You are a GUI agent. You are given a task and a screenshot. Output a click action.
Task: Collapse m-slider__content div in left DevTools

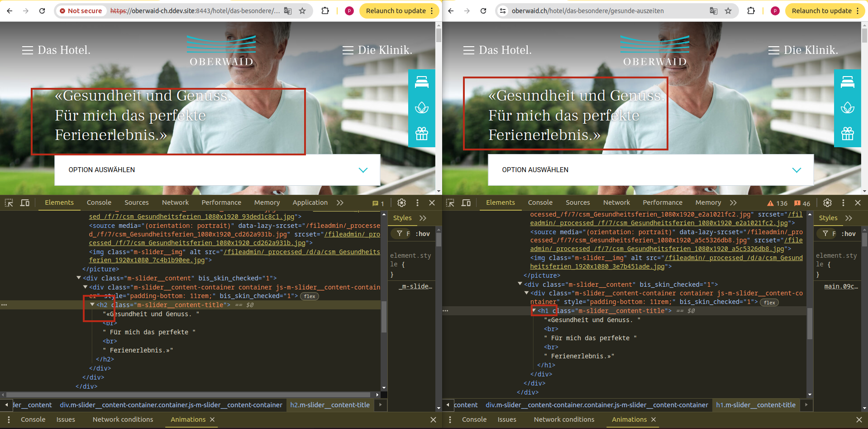pos(79,278)
